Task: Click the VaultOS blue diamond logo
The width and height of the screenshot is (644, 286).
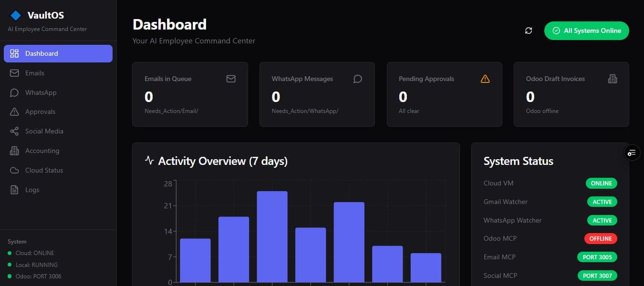Action: 16,15
